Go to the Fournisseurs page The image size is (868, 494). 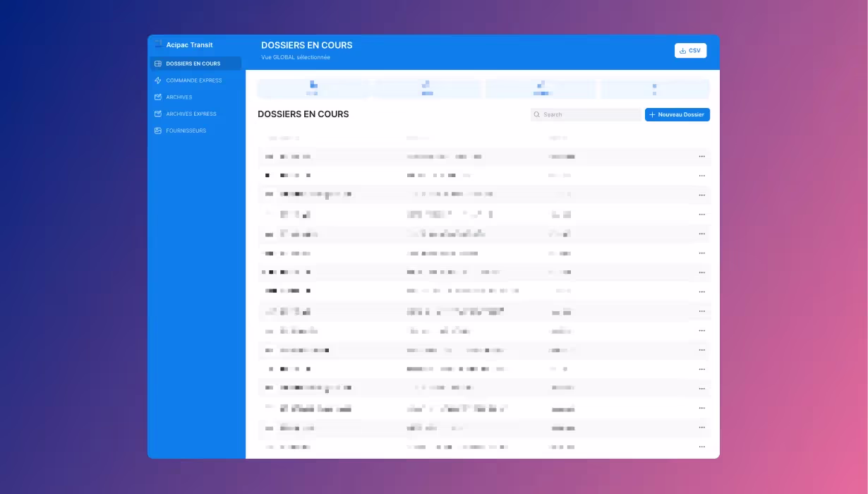coord(186,131)
